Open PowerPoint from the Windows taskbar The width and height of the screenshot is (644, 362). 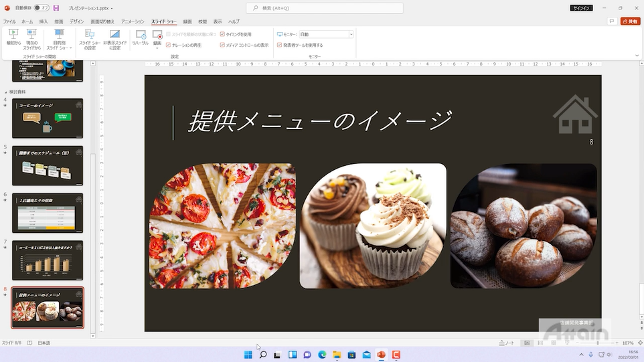click(382, 355)
